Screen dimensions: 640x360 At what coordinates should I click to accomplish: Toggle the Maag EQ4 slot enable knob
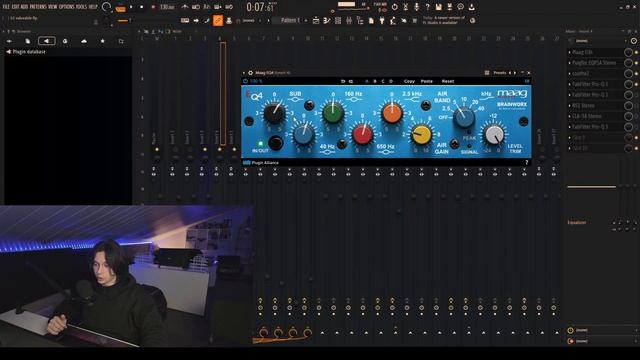(628, 52)
